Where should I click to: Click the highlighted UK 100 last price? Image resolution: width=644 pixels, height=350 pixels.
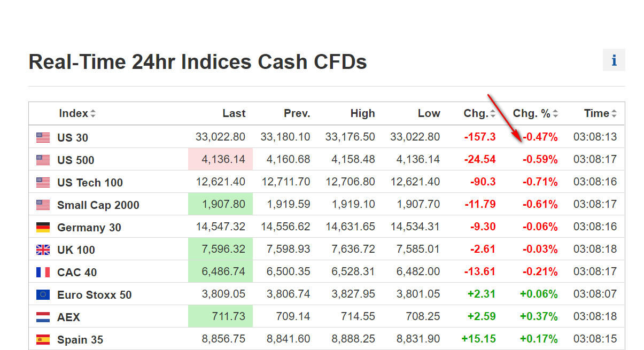[x=223, y=250]
